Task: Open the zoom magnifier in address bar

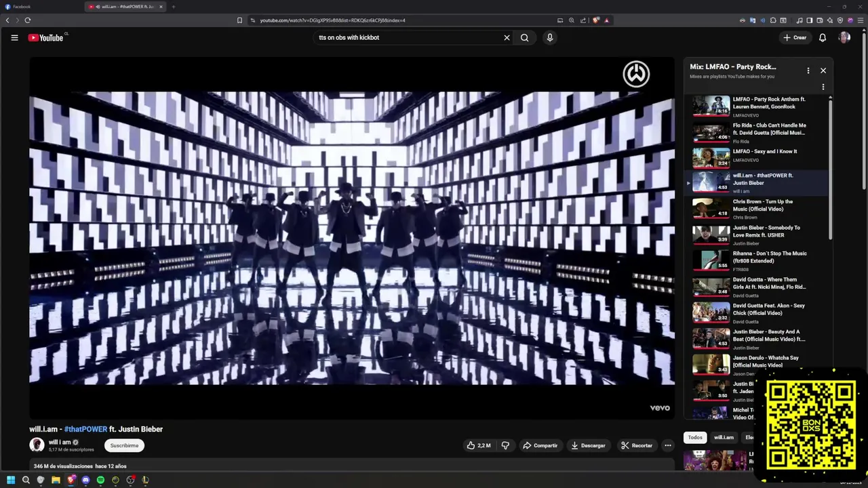Action: click(572, 20)
